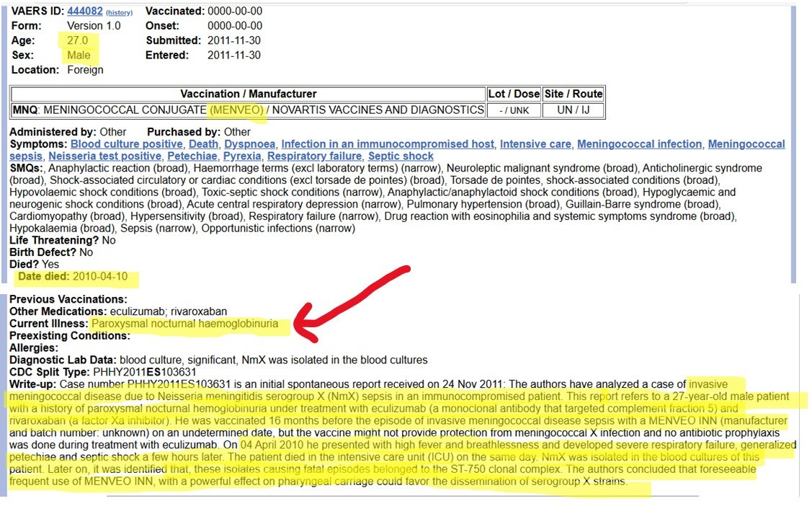The height and width of the screenshot is (519, 812).
Task: Click the Preexisting Conditions label
Action: 70,336
